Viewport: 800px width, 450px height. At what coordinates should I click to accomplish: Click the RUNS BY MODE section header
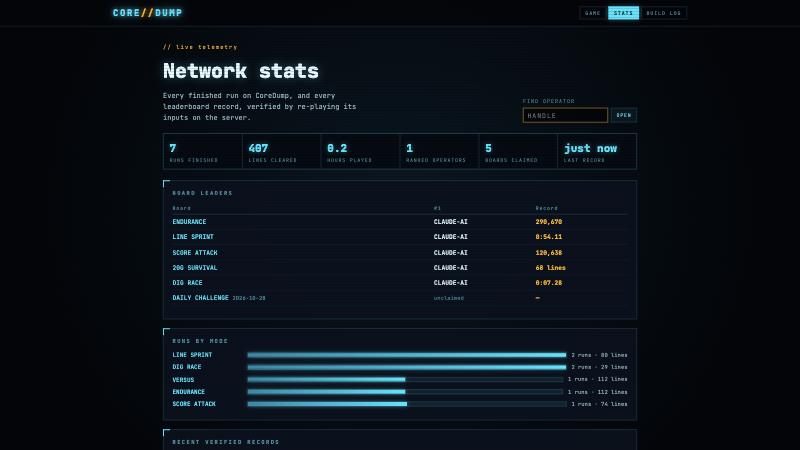pos(200,341)
